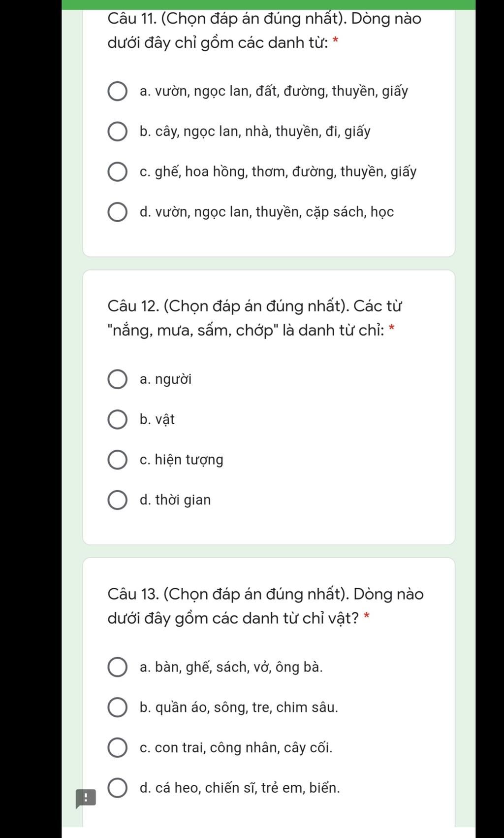Click the Câu 11 question title text

(264, 31)
